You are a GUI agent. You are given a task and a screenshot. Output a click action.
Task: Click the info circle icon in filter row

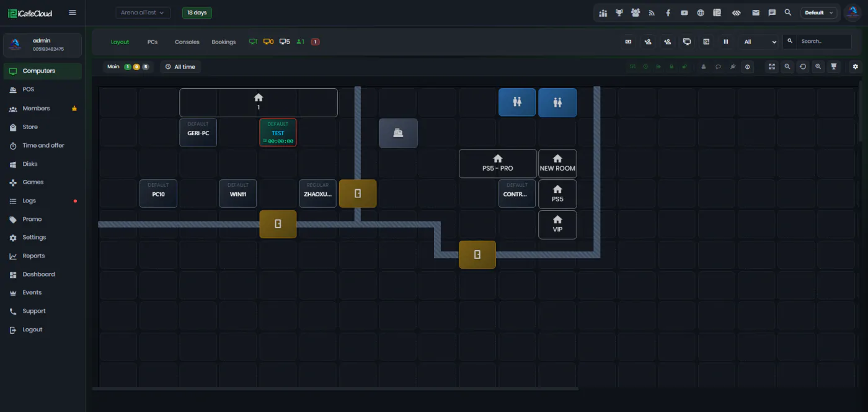(x=747, y=66)
